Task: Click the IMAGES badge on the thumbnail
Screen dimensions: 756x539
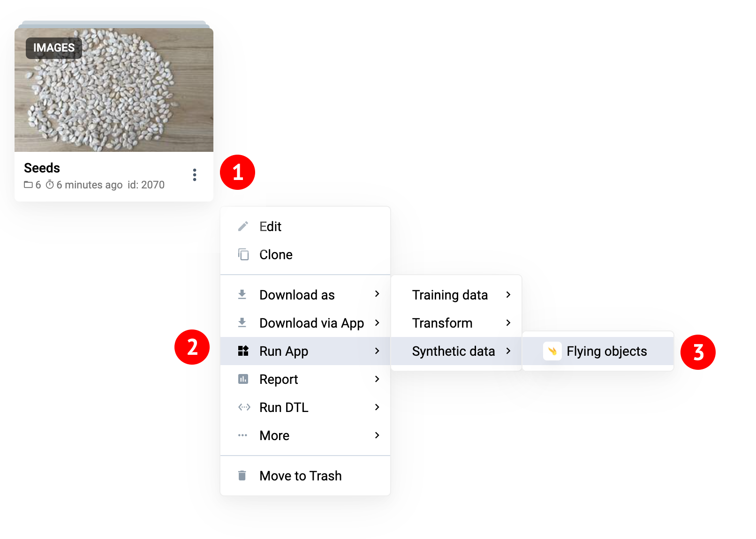Action: pos(53,48)
